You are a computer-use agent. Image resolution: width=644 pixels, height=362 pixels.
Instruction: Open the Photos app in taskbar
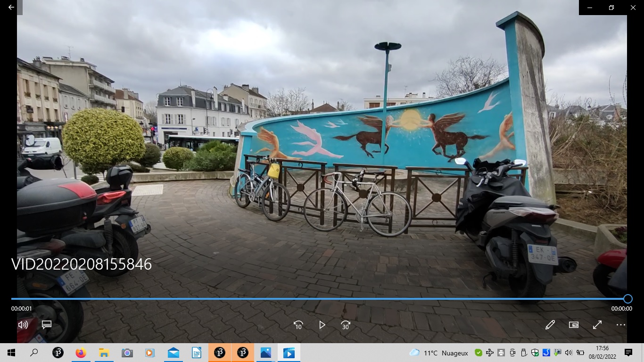coord(265,353)
